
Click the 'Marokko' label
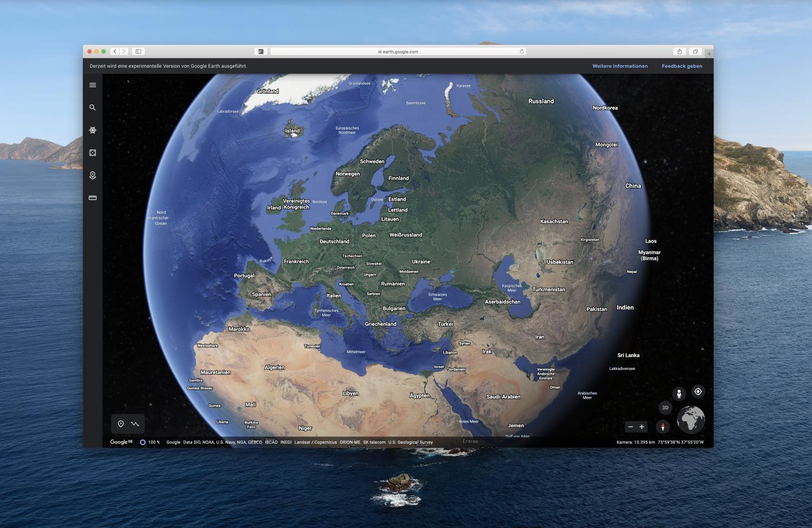click(239, 329)
